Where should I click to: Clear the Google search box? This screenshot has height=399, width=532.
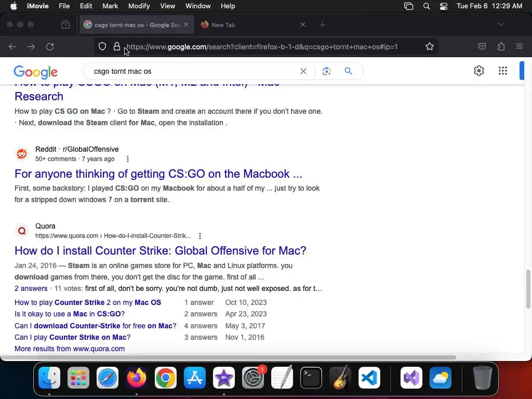[x=303, y=71]
